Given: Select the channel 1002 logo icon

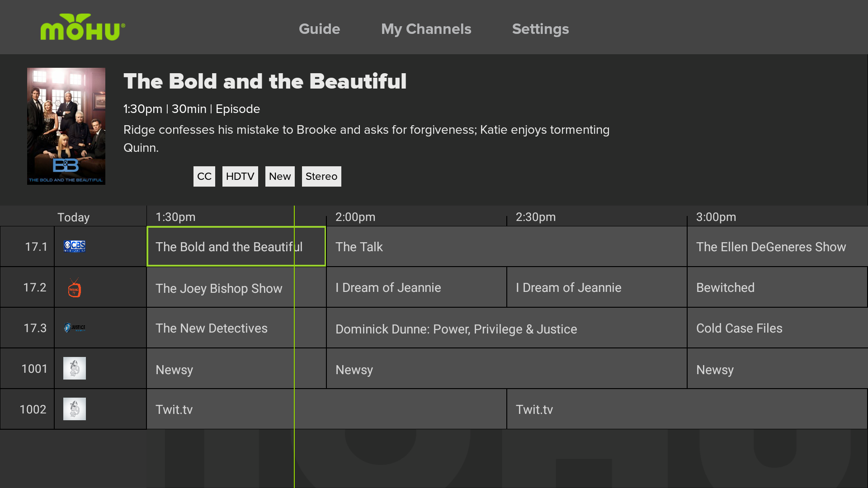Looking at the screenshot, I should [75, 409].
